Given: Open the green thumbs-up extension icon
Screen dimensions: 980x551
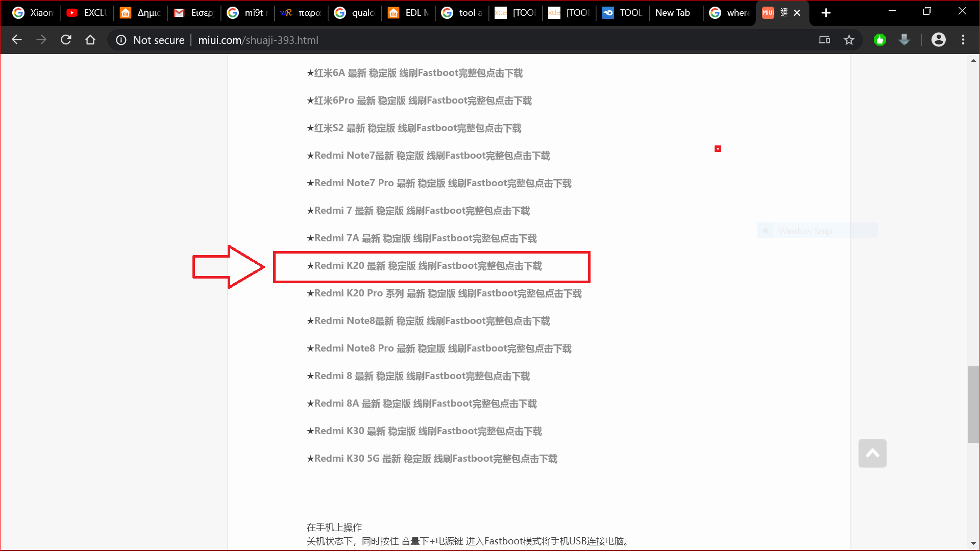Looking at the screenshot, I should [879, 40].
